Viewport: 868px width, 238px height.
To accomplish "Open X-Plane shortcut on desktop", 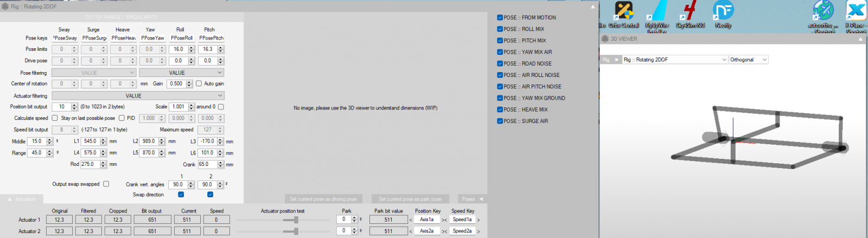I will point(856,16).
